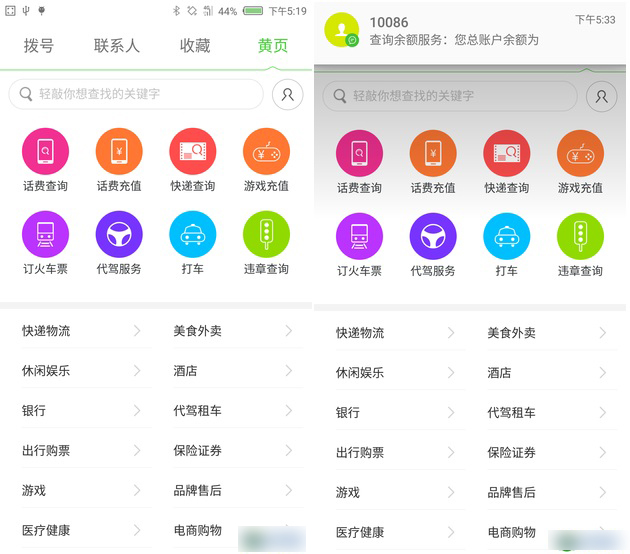Viewport: 630px width, 554px height.
Task: Open 酒店 category in right screen
Action: click(x=552, y=373)
